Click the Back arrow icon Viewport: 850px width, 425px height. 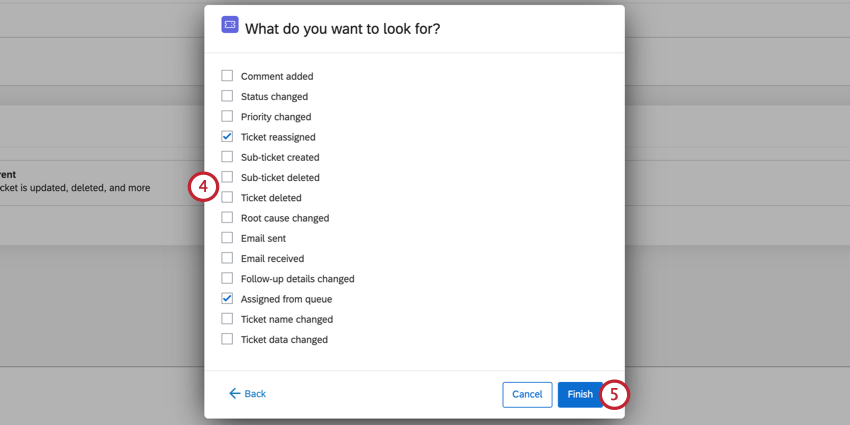point(234,394)
